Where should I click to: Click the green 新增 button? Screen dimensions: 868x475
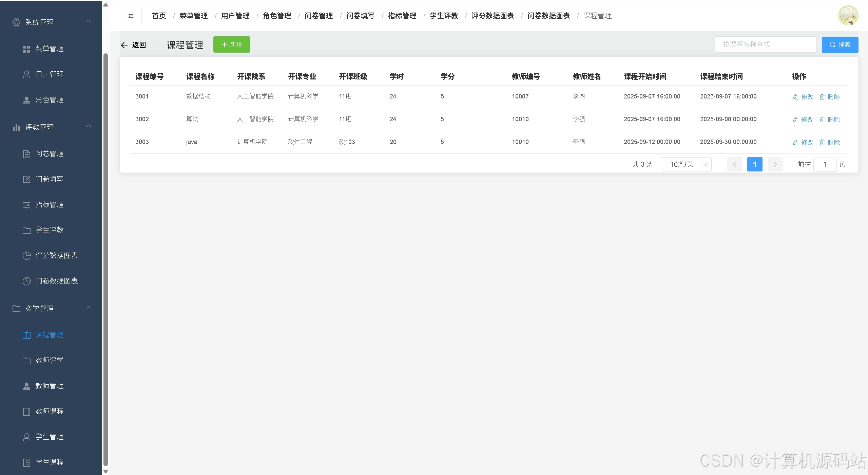(x=232, y=44)
